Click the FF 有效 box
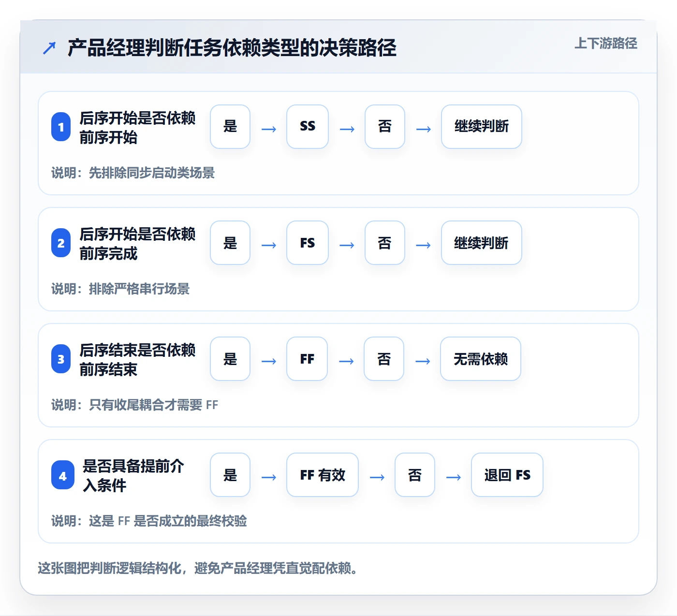Screen dimensions: 677x616 click(323, 475)
